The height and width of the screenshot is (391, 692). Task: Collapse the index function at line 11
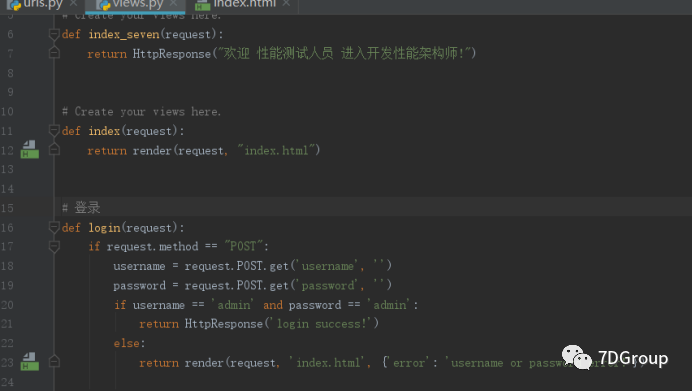click(x=54, y=131)
